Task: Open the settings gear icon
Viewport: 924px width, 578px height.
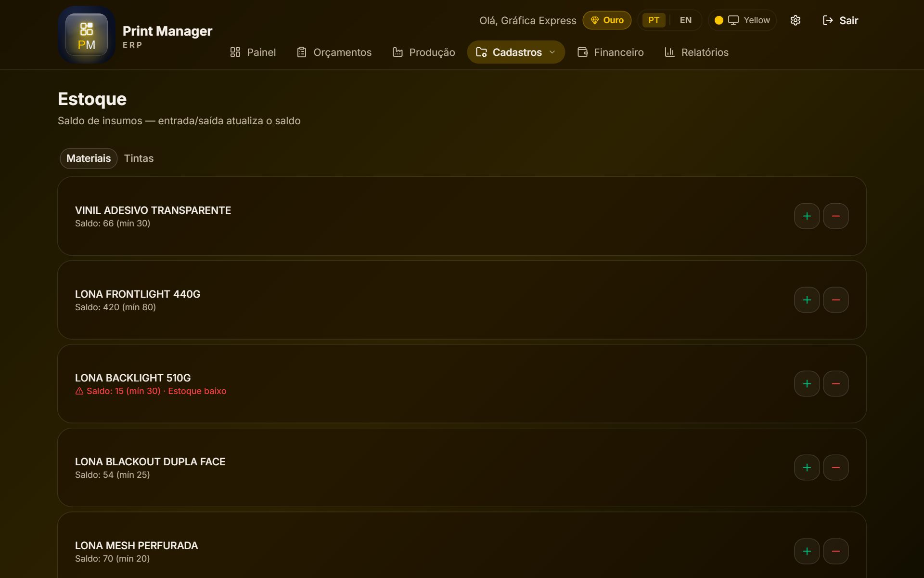Action: (796, 20)
